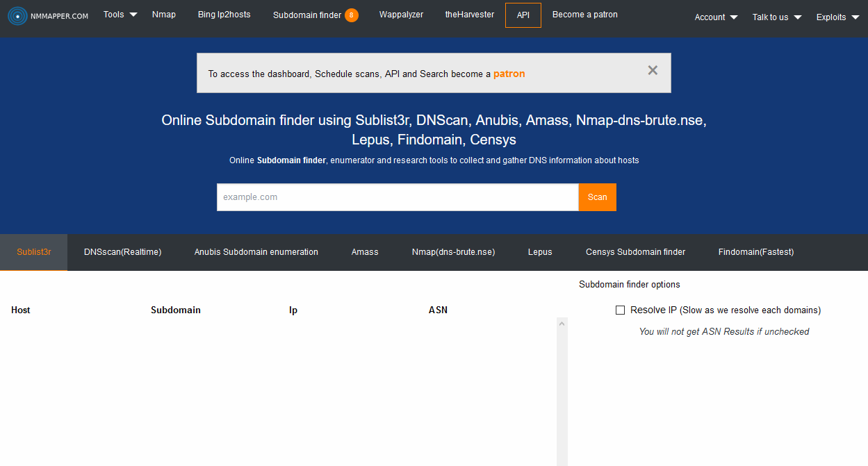Click the NMMAPPER.COM logo

pyautogui.click(x=48, y=16)
